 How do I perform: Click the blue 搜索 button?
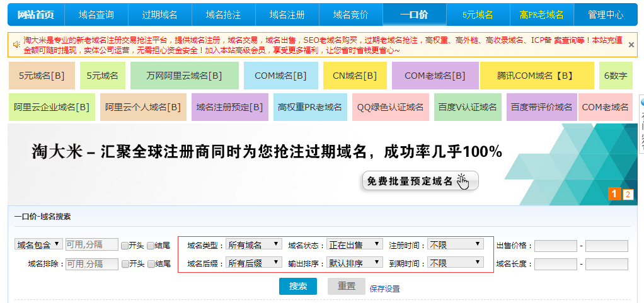pos(298,287)
